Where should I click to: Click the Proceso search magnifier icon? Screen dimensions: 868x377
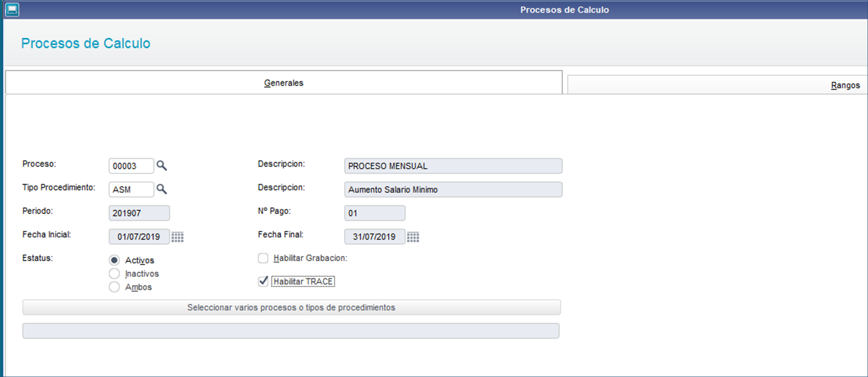[x=162, y=165]
